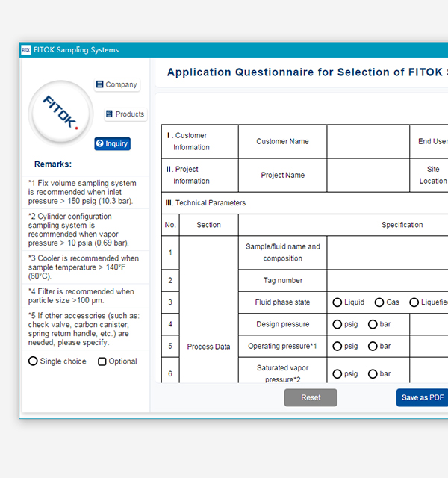Select bar for Design pressure
The height and width of the screenshot is (478, 448).
point(373,324)
